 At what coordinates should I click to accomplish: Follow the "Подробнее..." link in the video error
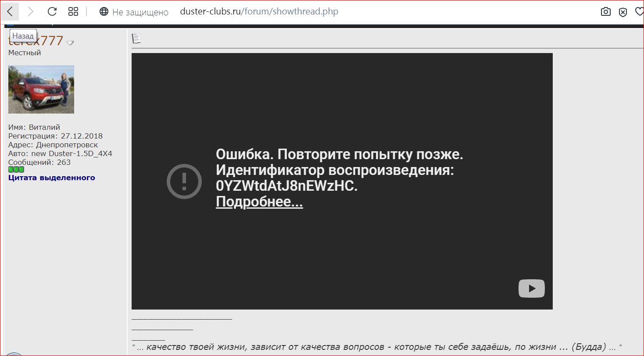(x=259, y=202)
